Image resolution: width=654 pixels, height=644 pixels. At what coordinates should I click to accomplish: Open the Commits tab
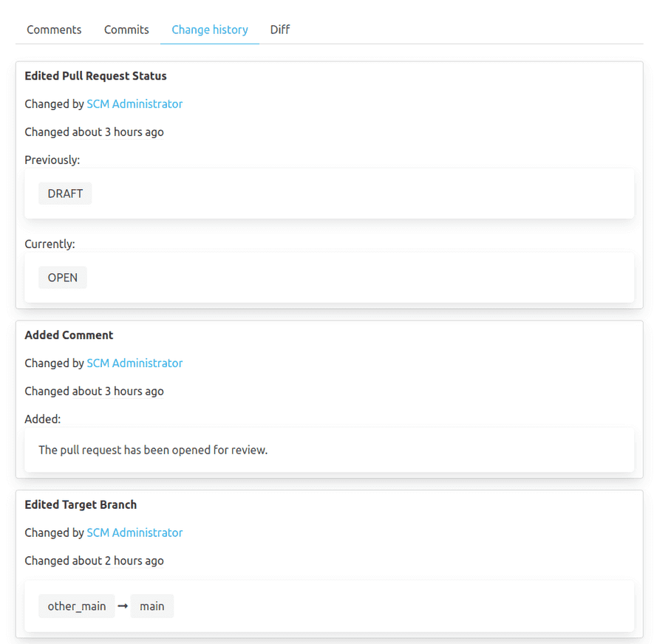(x=126, y=30)
